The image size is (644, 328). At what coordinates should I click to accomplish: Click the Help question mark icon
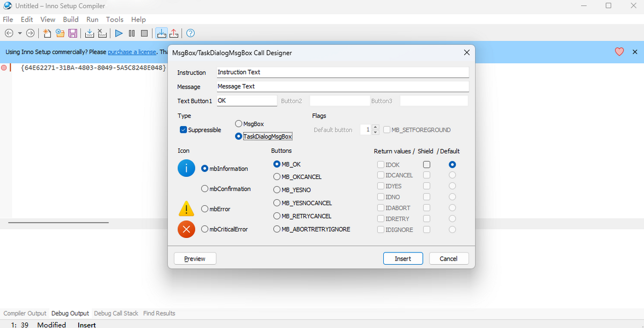pyautogui.click(x=190, y=33)
